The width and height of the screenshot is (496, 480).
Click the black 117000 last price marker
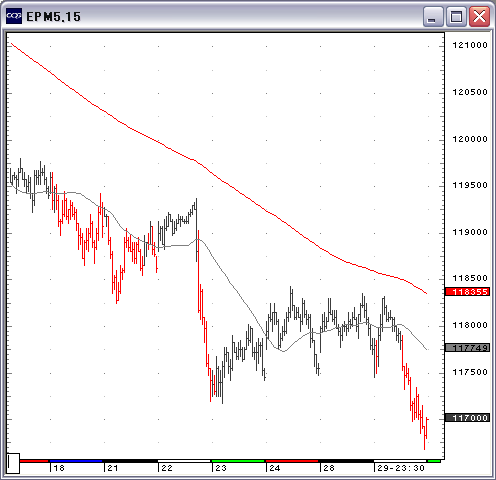(x=468, y=418)
